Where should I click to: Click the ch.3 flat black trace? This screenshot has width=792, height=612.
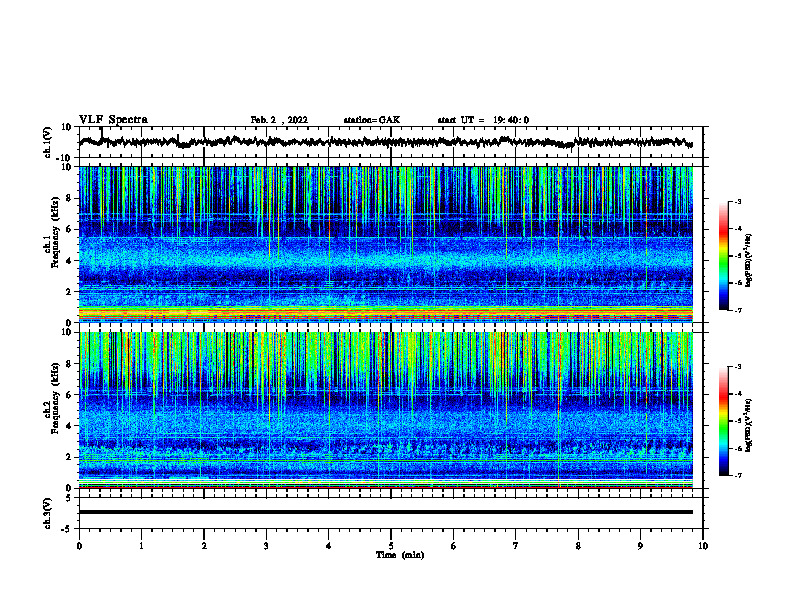[385, 512]
